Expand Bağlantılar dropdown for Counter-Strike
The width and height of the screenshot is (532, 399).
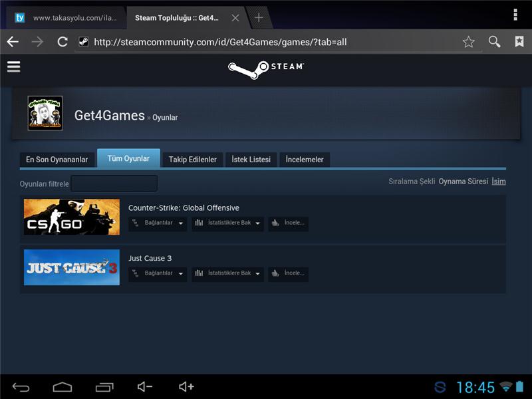[158, 223]
